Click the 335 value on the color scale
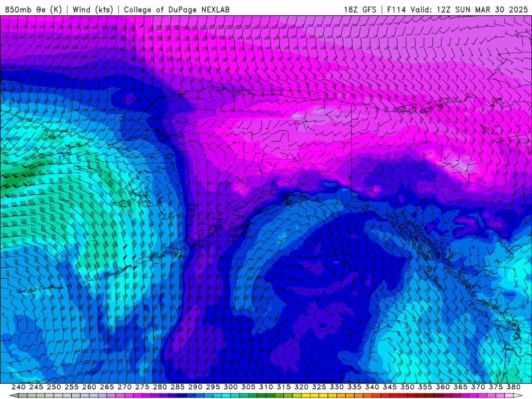 [354, 387]
